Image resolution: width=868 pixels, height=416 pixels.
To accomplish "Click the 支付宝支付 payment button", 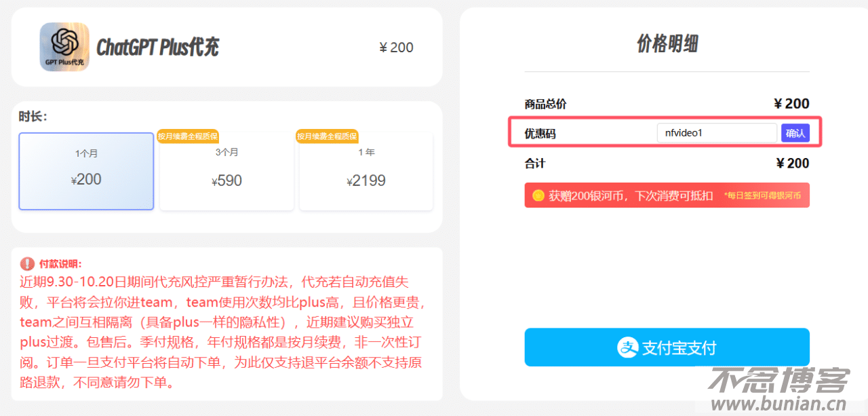I will pos(667,347).
